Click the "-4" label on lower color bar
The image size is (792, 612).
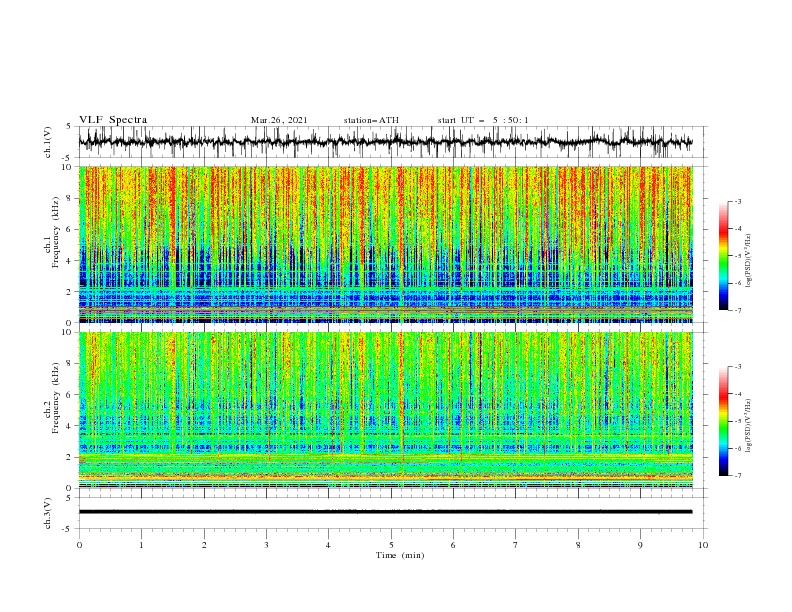pos(738,394)
